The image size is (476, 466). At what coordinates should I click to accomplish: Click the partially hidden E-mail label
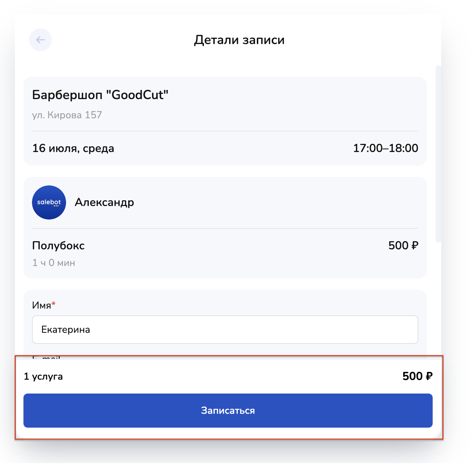46,357
